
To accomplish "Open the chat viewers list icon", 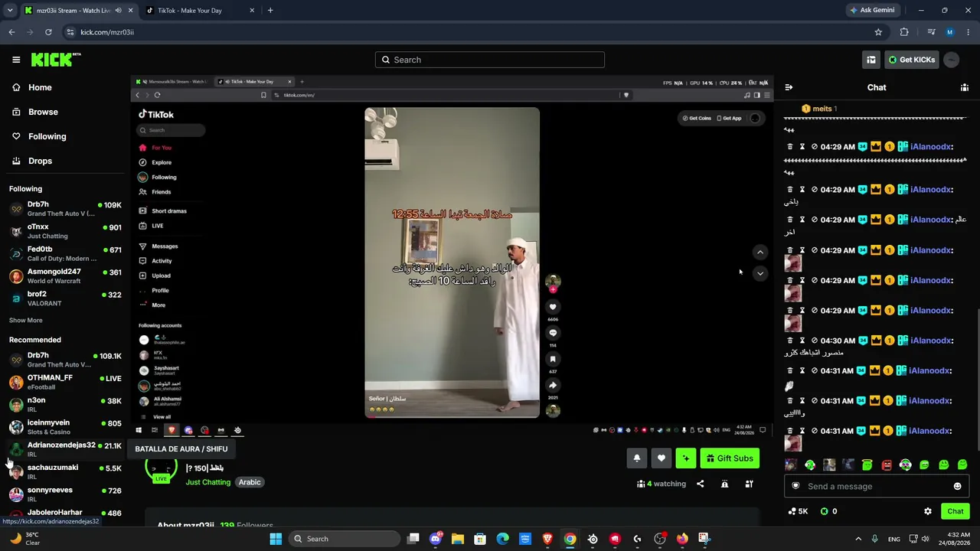I will [965, 87].
